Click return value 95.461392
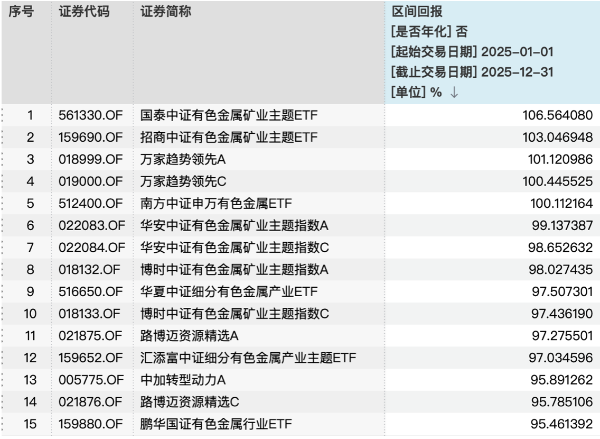Viewport: 600px width, 439px height. (x=561, y=424)
